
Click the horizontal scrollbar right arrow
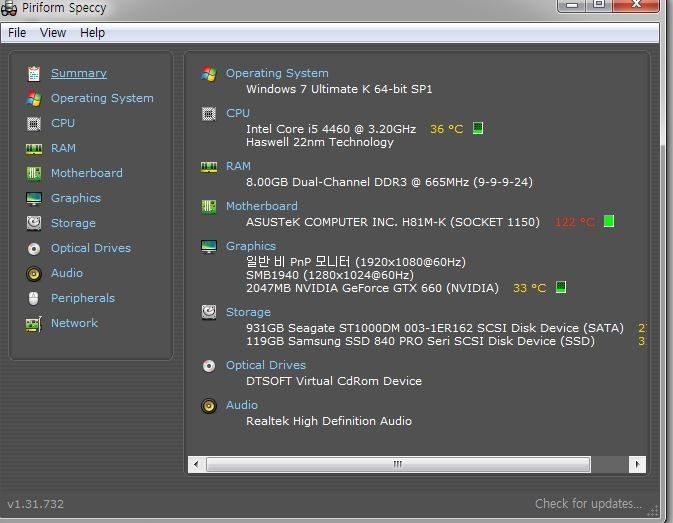click(x=637, y=464)
